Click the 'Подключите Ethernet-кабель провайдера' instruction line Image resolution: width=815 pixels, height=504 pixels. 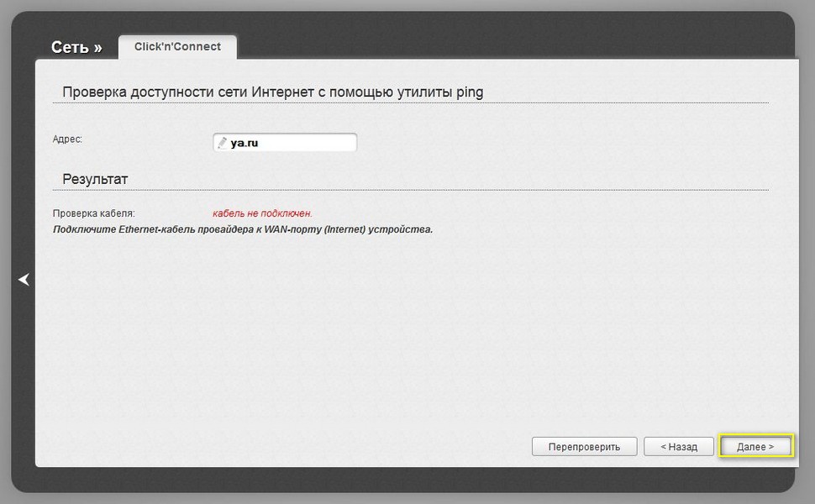[x=243, y=229]
